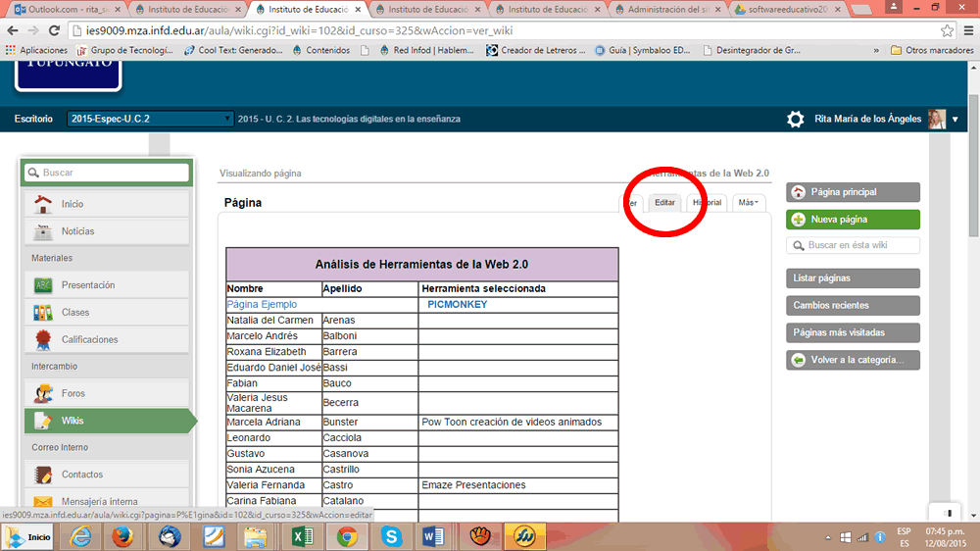980x551 pixels.
Task: Click the Listar páginas button
Action: point(853,278)
